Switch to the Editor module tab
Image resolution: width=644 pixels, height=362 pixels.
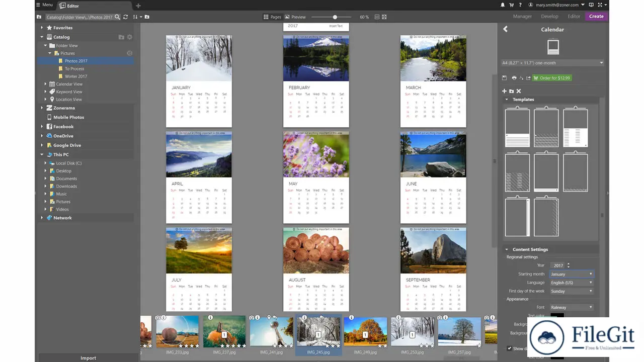coord(574,17)
